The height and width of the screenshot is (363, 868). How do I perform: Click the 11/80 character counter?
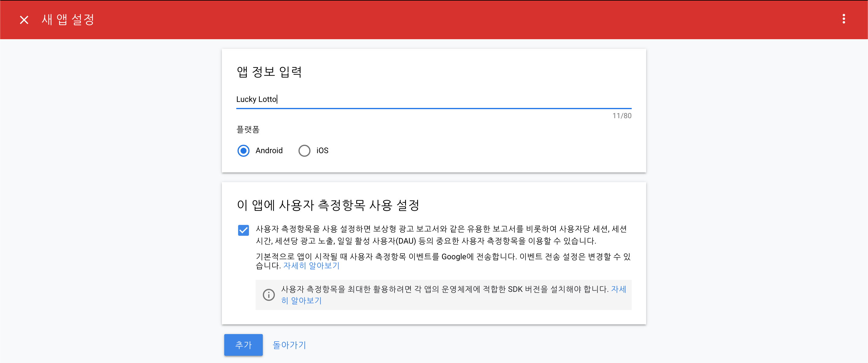tap(622, 116)
